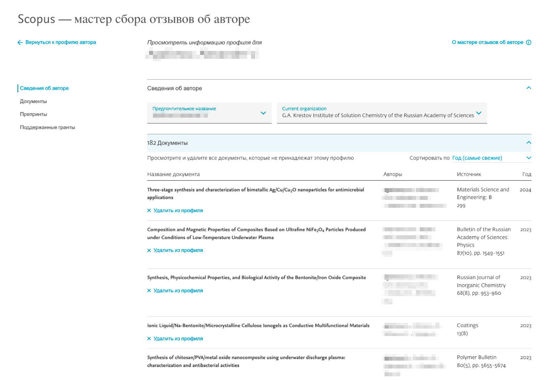
Task: Open the Current organization dropdown
Action: pos(382,113)
